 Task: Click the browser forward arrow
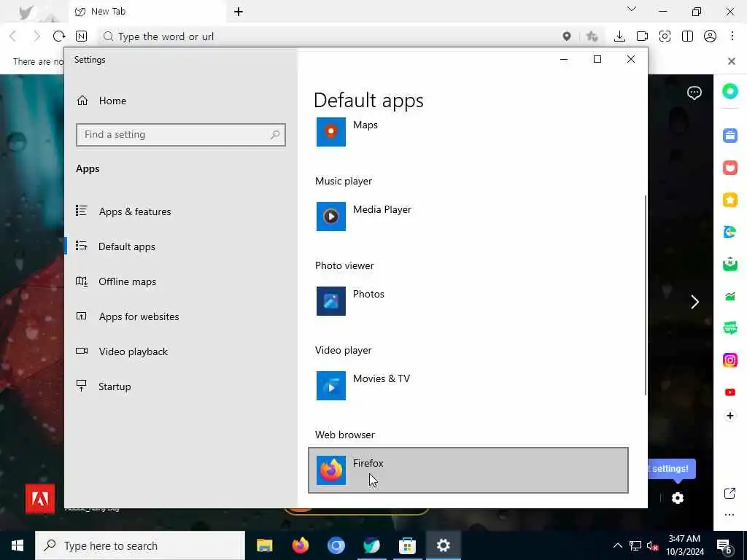[x=36, y=36]
